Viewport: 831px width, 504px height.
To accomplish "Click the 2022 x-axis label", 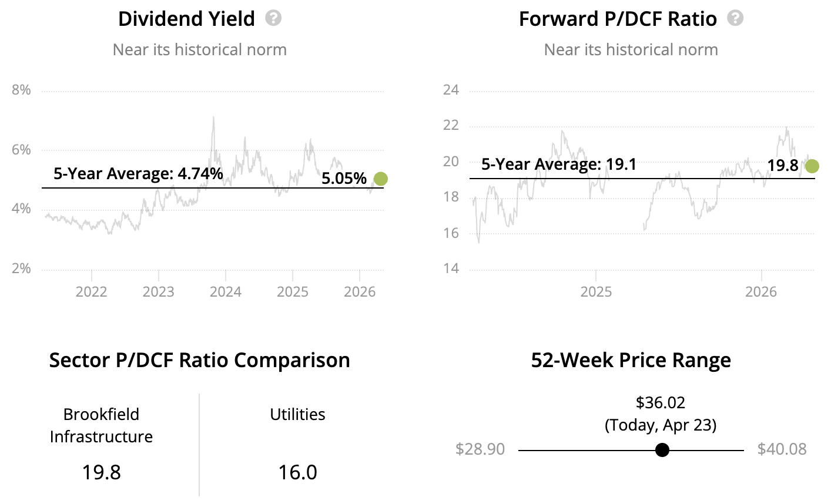I will coord(91,292).
